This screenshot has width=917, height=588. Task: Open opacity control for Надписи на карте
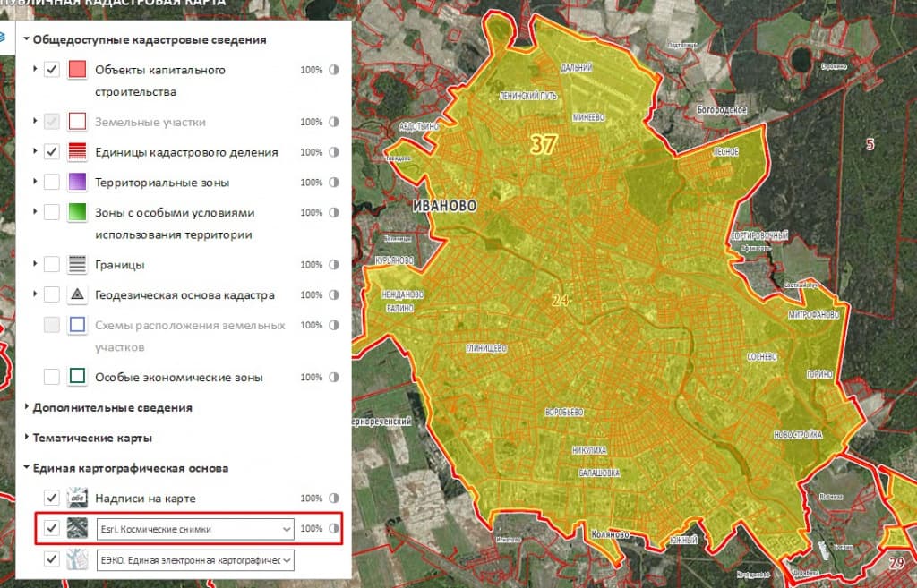point(334,499)
